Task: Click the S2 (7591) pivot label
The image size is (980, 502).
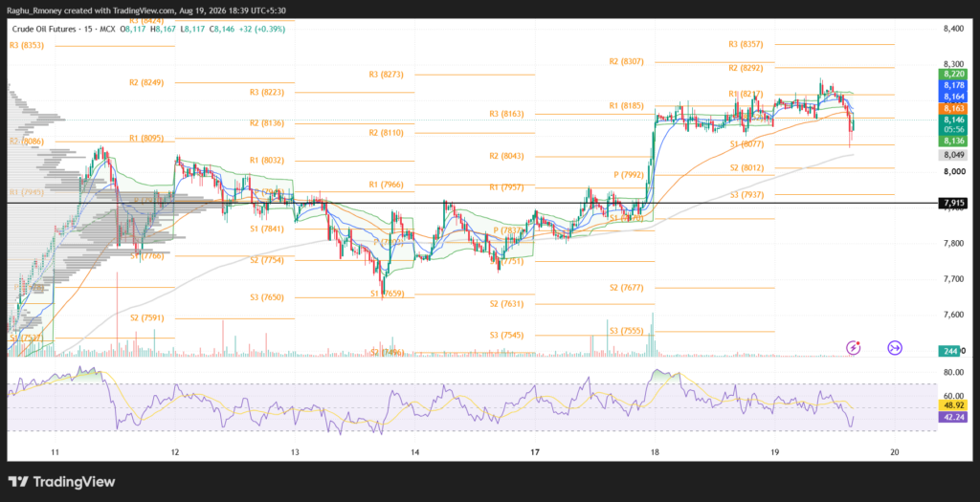Action: click(146, 317)
